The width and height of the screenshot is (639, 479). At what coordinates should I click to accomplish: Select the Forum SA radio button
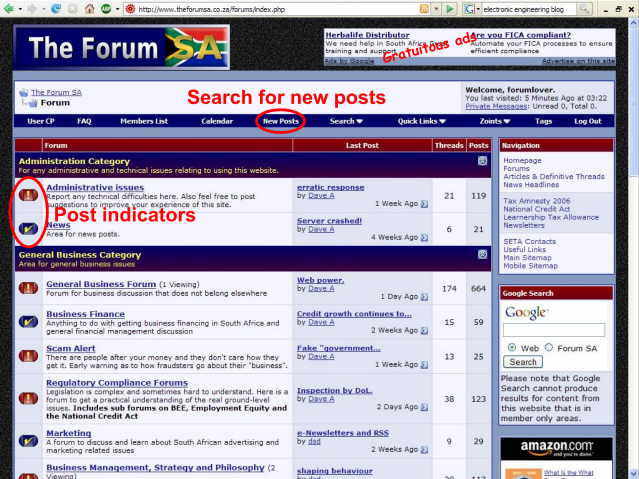click(x=549, y=348)
